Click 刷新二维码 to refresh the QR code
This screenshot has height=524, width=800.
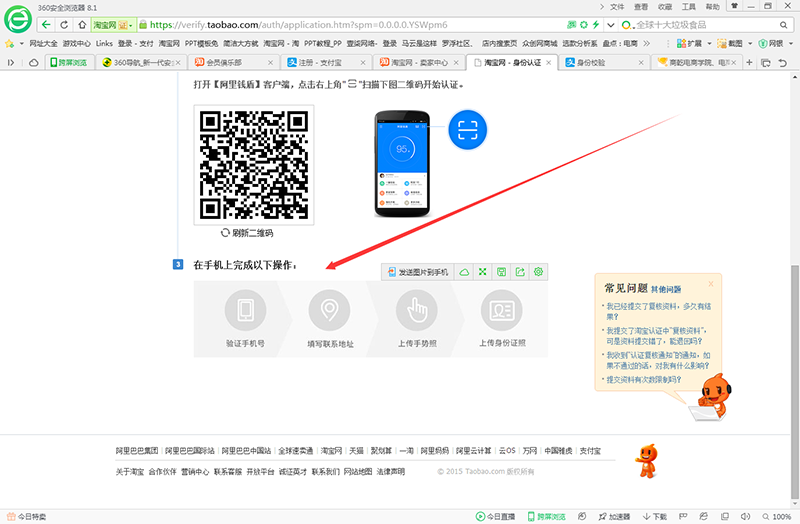tap(247, 233)
